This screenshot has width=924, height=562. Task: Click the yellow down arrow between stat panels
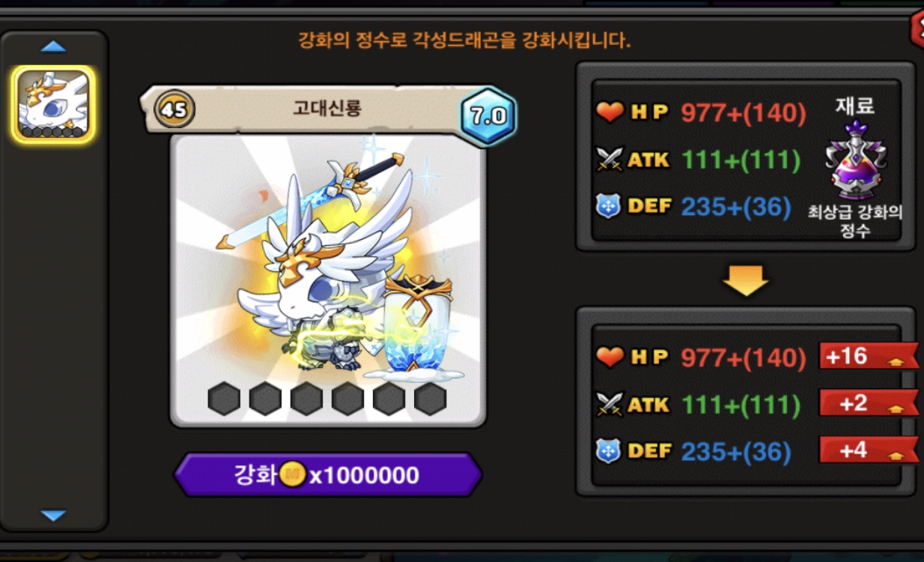746,279
